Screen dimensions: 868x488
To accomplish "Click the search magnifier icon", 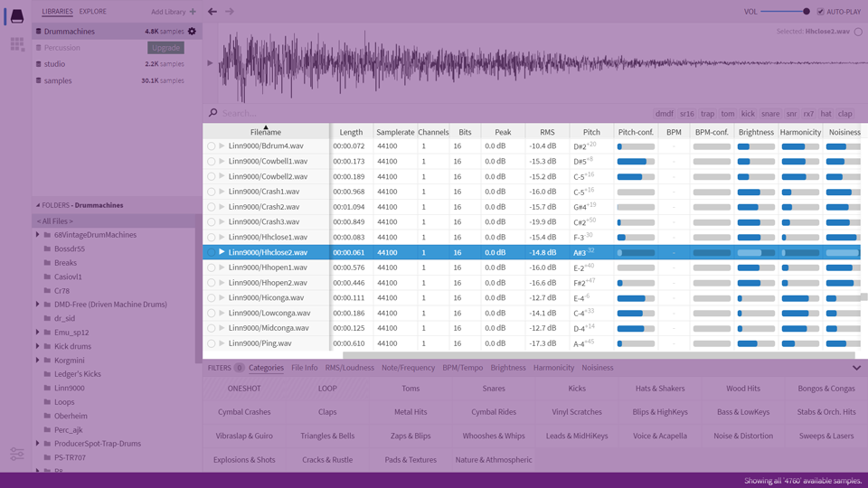I will [x=213, y=113].
